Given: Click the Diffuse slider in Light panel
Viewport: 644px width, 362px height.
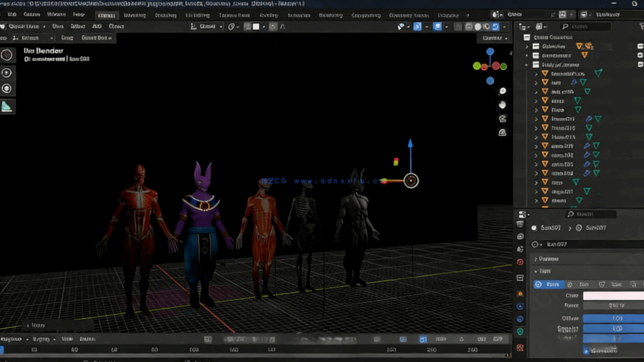Looking at the screenshot, I should (614, 318).
